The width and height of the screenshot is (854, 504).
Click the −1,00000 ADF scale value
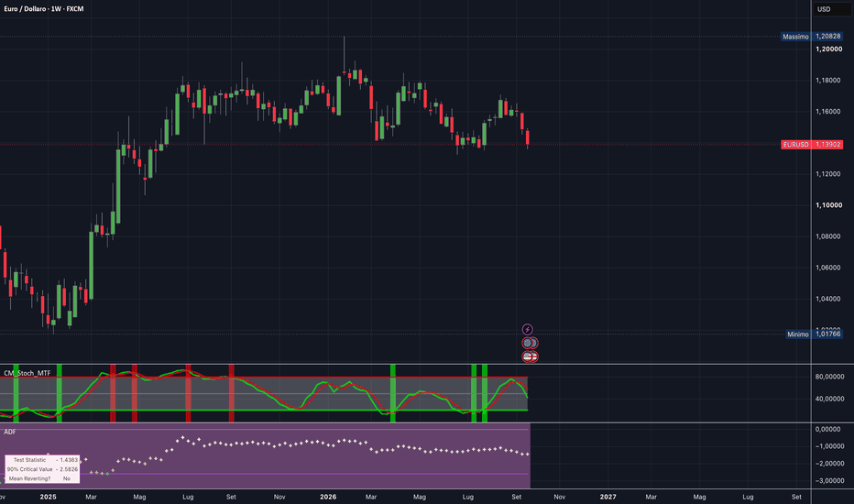829,446
